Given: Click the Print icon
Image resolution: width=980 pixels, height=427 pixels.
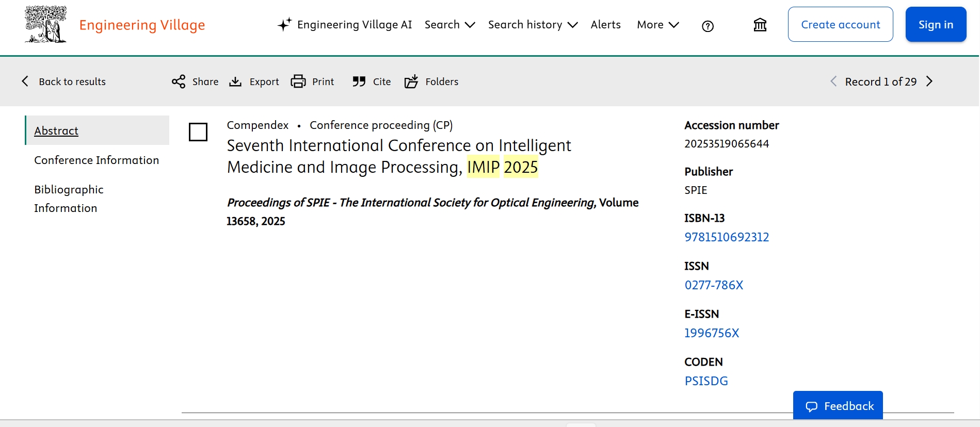Looking at the screenshot, I should pos(298,81).
